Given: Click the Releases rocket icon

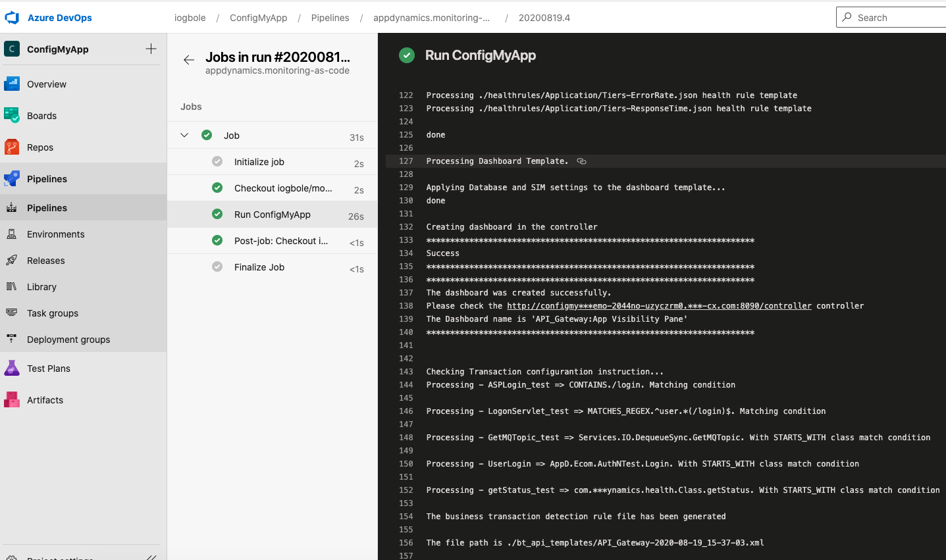Looking at the screenshot, I should [x=11, y=261].
